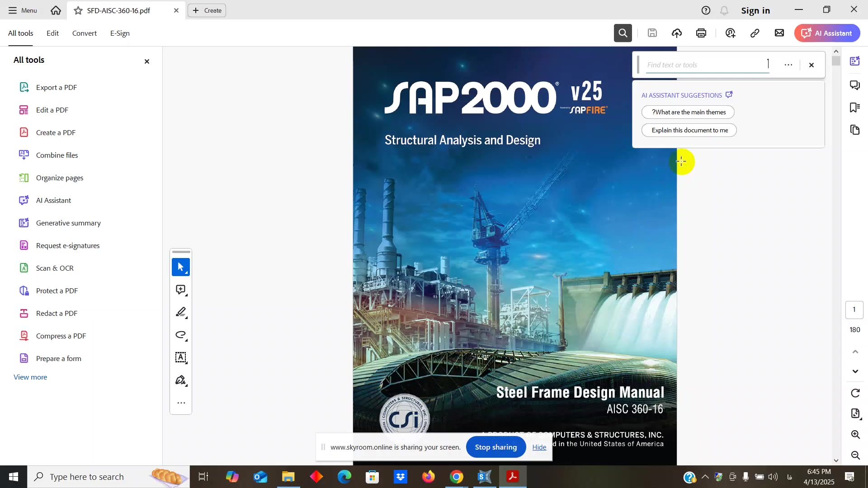
Task: Select the highlighter pen tool
Action: pos(181,312)
